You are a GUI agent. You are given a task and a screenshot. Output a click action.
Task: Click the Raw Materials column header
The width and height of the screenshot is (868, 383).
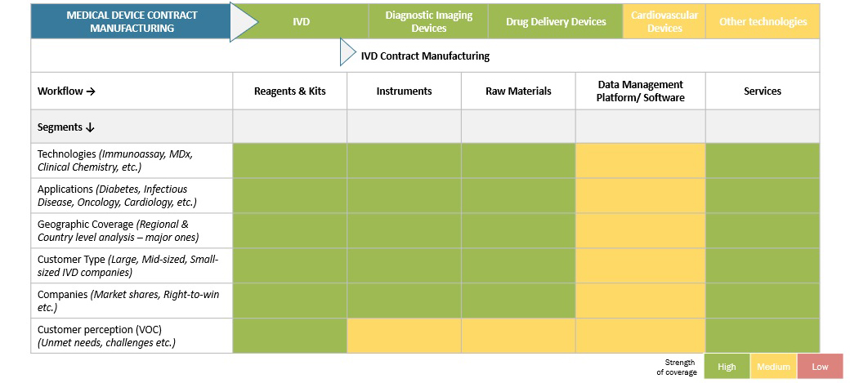(518, 91)
